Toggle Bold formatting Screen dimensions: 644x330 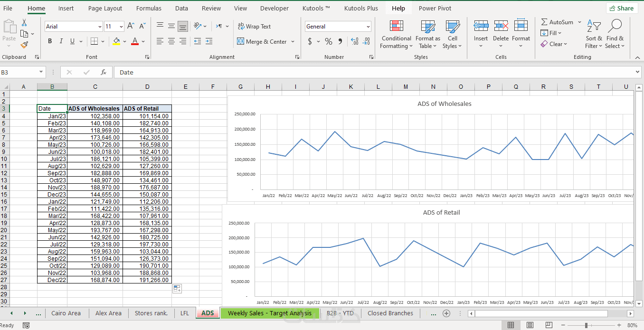click(x=50, y=41)
